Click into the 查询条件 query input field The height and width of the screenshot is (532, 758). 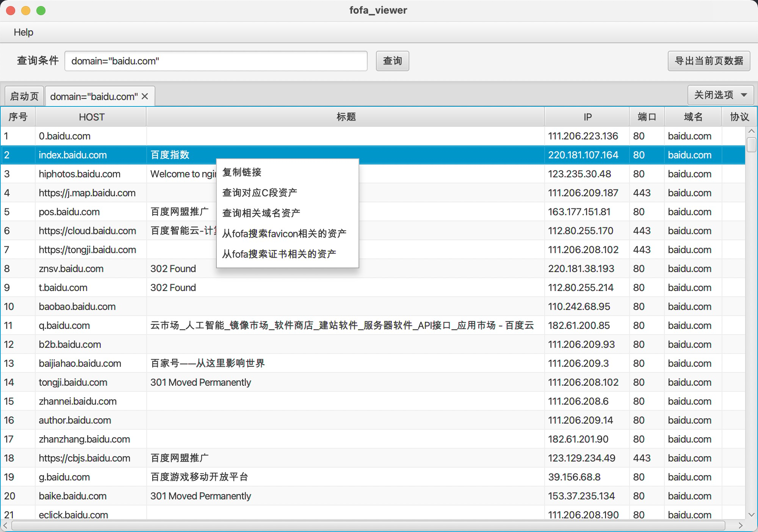[x=216, y=61]
